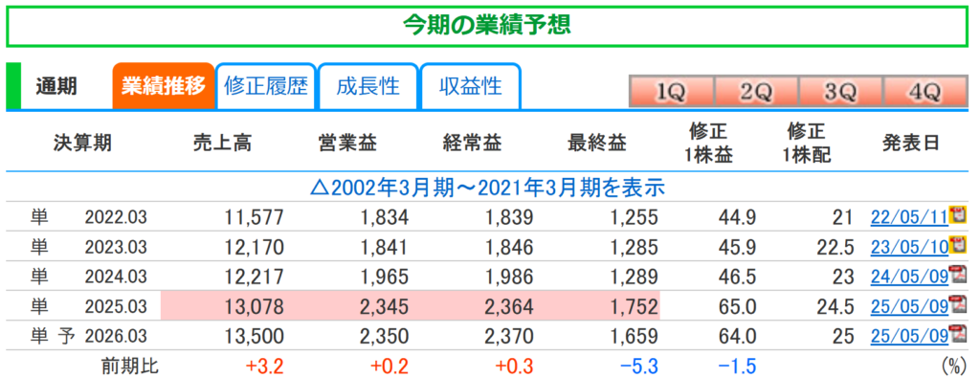Show the 1Q quarterly results
The height and width of the screenshot is (378, 980).
(x=671, y=93)
